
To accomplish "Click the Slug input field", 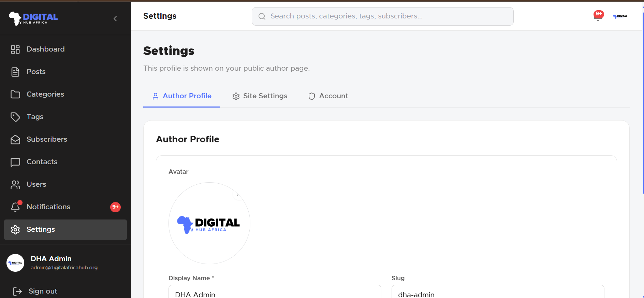I will click(498, 292).
